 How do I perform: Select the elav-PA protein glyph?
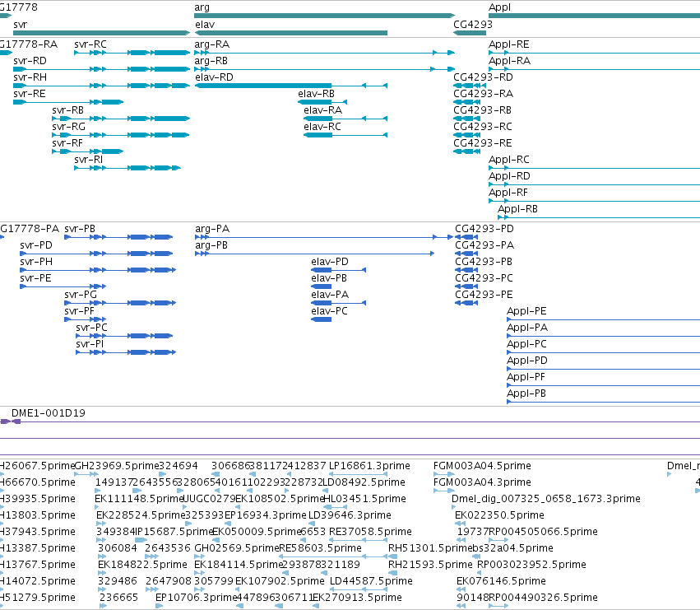coord(339,303)
